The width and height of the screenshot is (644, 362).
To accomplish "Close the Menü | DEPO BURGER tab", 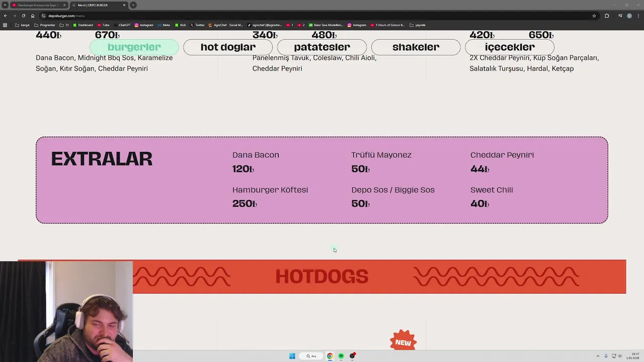I will tap(124, 5).
